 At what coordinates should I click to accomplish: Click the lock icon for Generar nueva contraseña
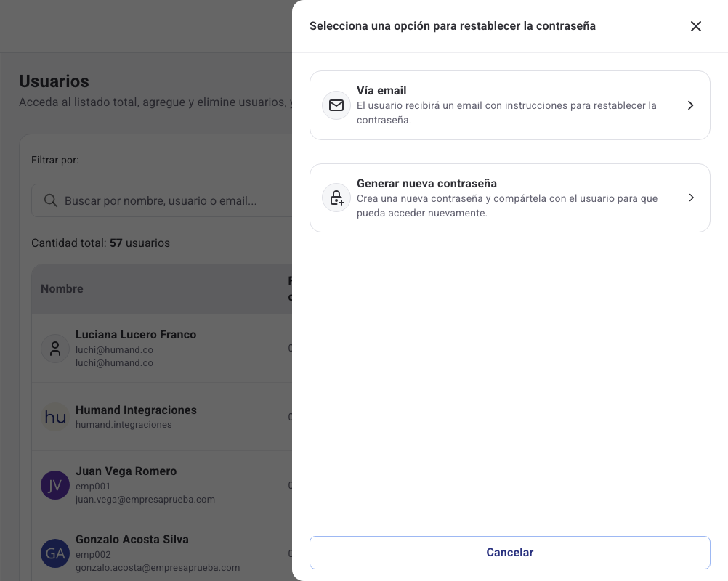[336, 198]
